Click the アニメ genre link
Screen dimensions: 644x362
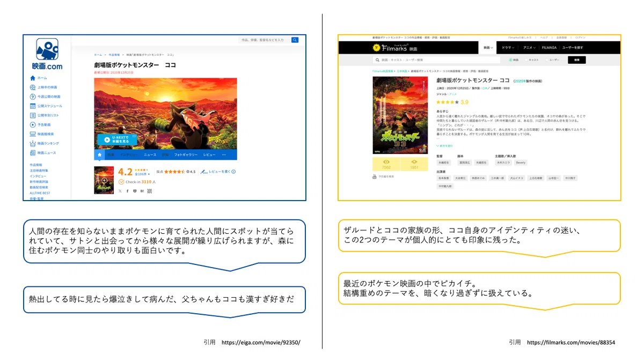(452, 94)
